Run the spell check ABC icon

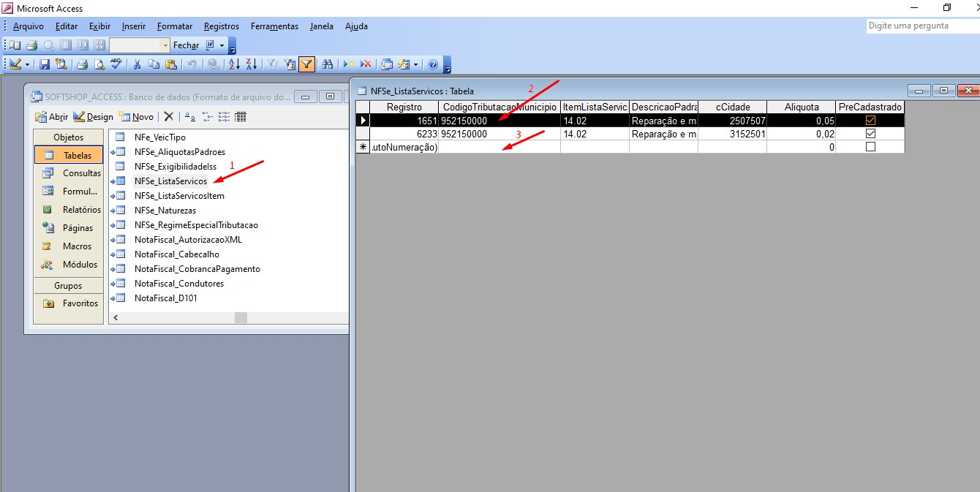(116, 64)
